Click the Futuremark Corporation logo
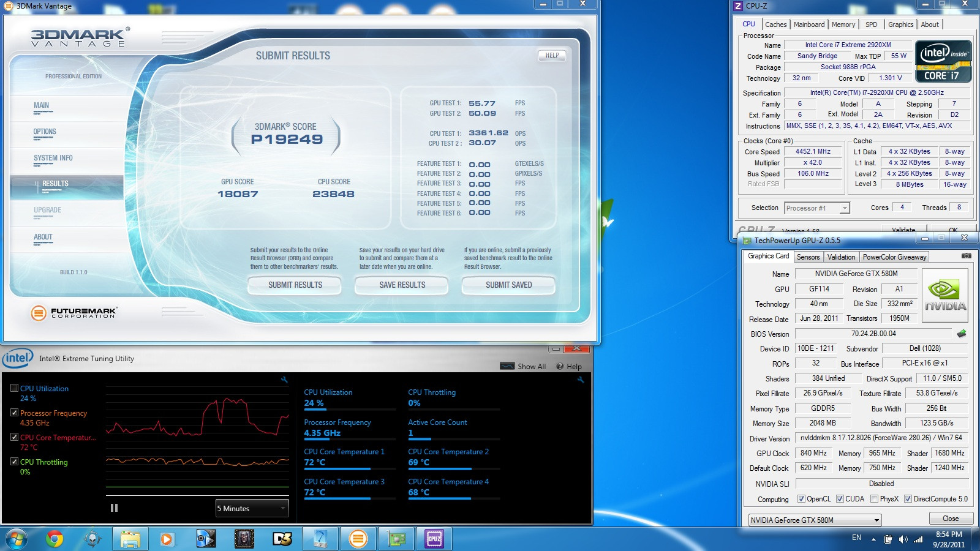Image resolution: width=980 pixels, height=551 pixels. pos(73,313)
